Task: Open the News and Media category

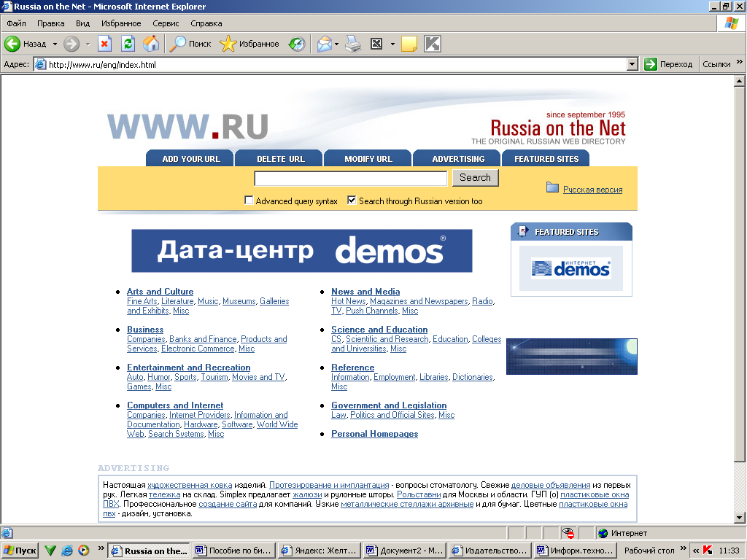Action: pos(365,292)
